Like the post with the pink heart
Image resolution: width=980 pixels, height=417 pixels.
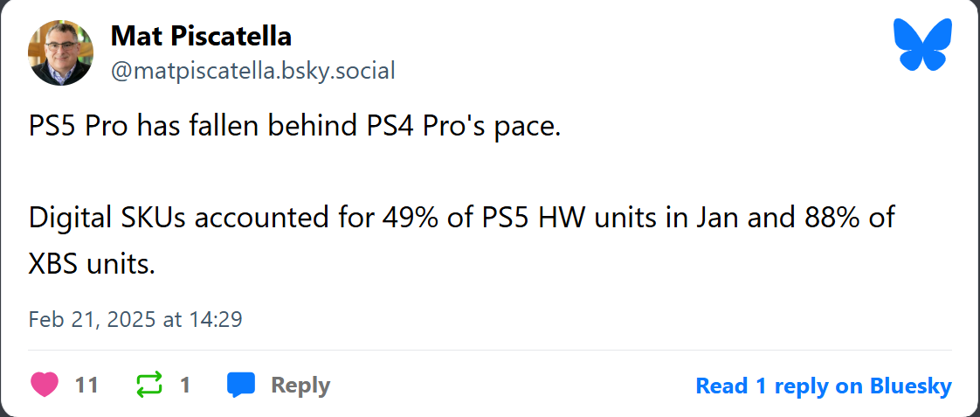coord(45,385)
